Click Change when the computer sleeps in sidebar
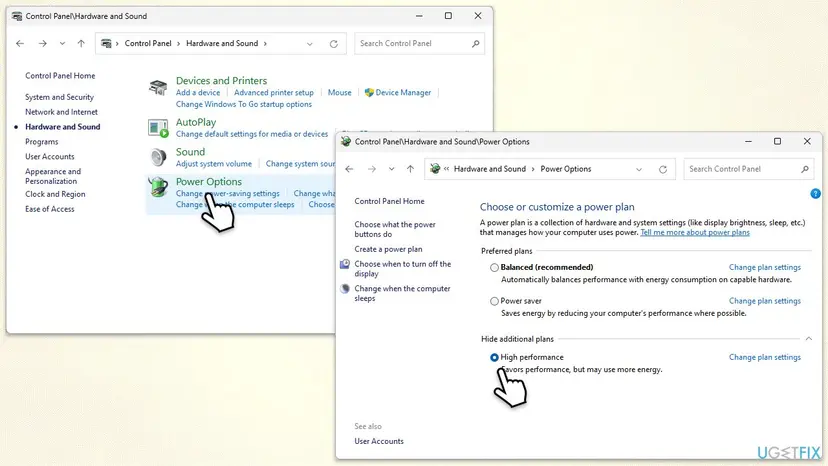The image size is (828, 466). tap(402, 293)
